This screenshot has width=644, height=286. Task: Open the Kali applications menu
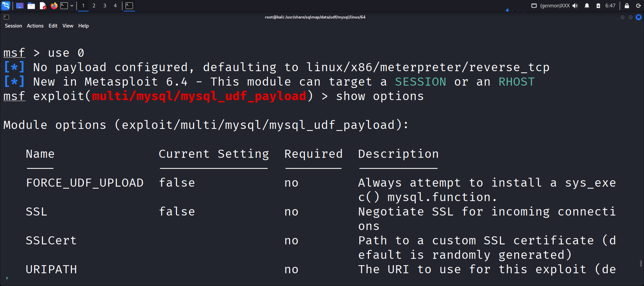point(6,6)
